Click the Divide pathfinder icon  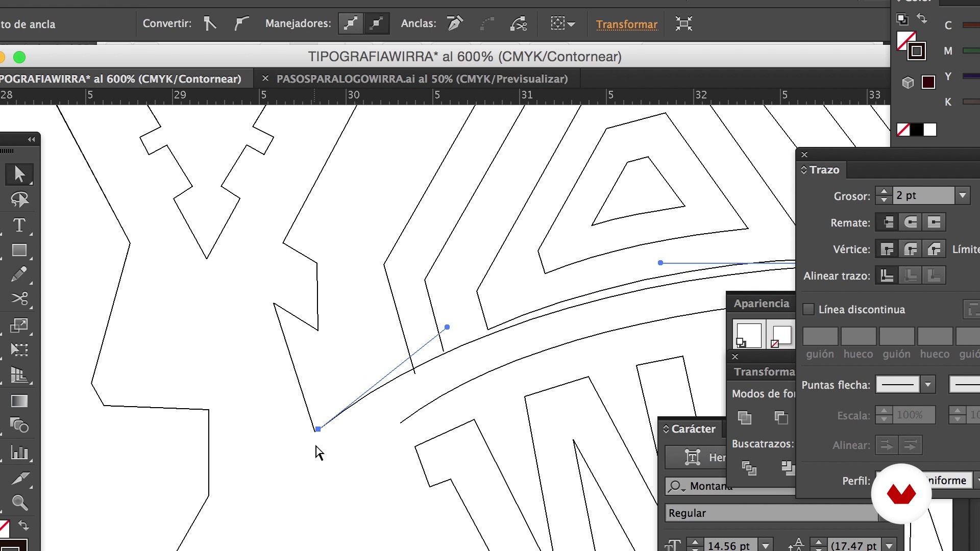point(749,468)
